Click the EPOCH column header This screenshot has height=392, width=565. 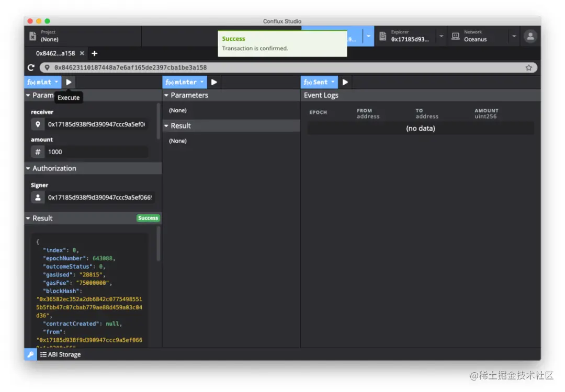pos(318,112)
